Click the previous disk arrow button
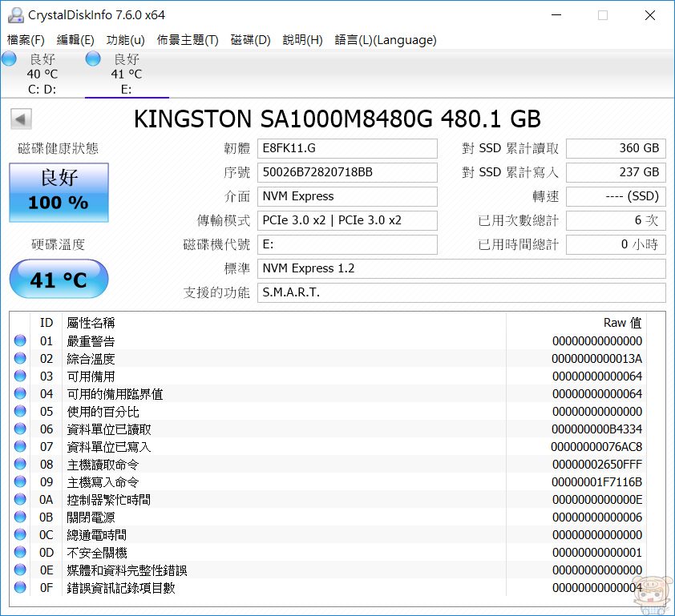This screenshot has width=675, height=616. pos(21,119)
